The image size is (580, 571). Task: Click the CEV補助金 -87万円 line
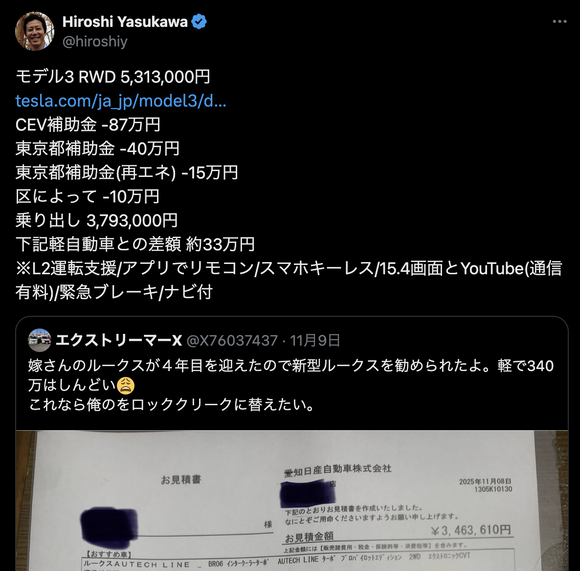(88, 125)
